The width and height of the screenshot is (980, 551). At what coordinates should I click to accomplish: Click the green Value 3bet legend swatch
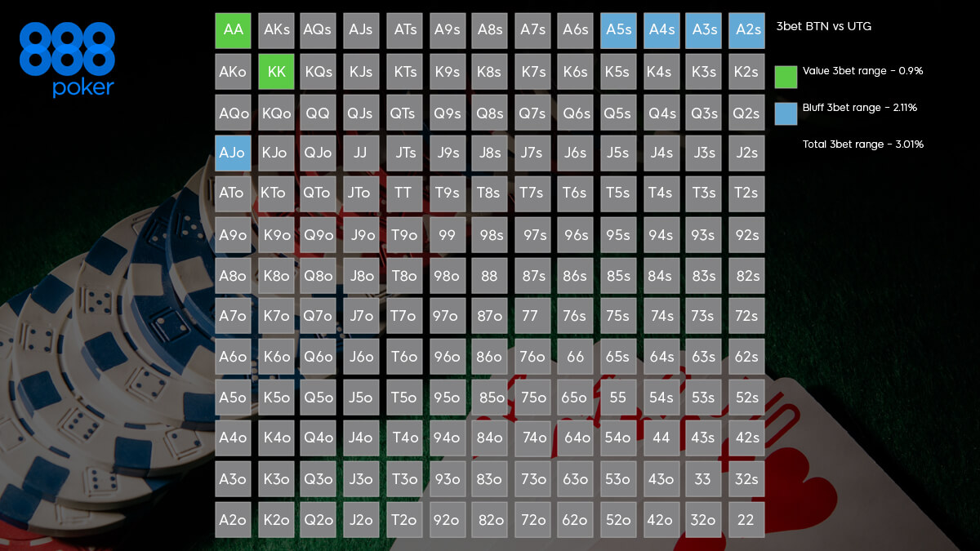[x=786, y=77]
